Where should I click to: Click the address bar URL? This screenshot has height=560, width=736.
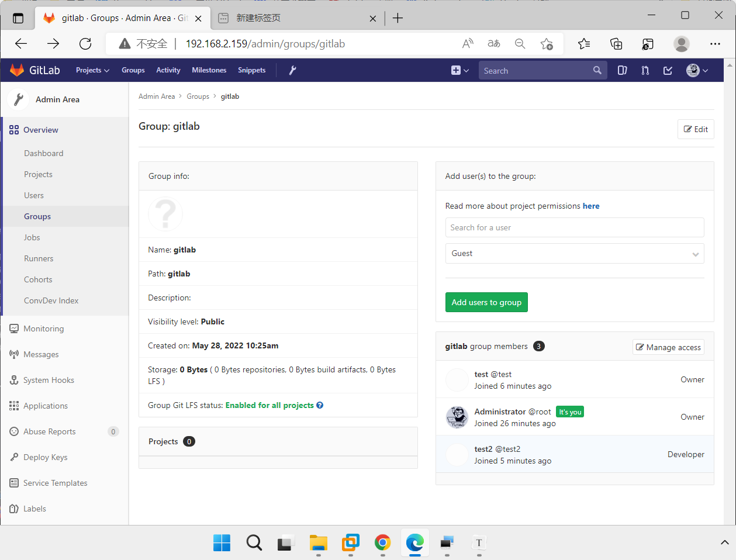(x=265, y=44)
